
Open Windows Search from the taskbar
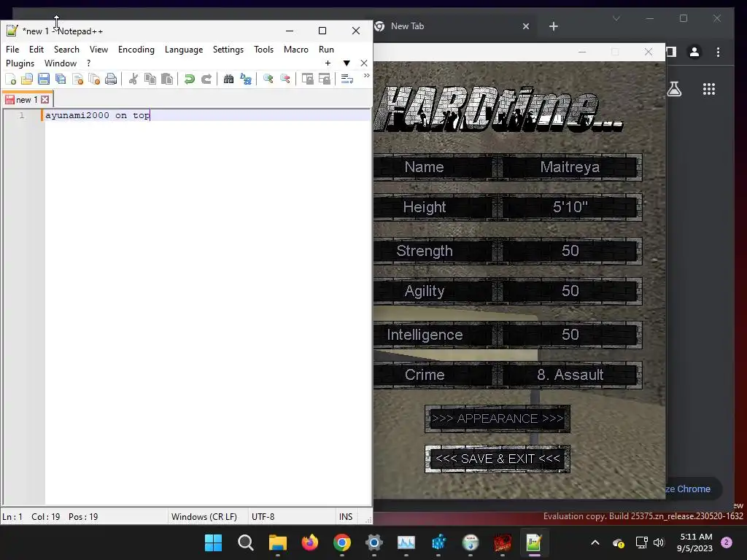[x=245, y=542]
